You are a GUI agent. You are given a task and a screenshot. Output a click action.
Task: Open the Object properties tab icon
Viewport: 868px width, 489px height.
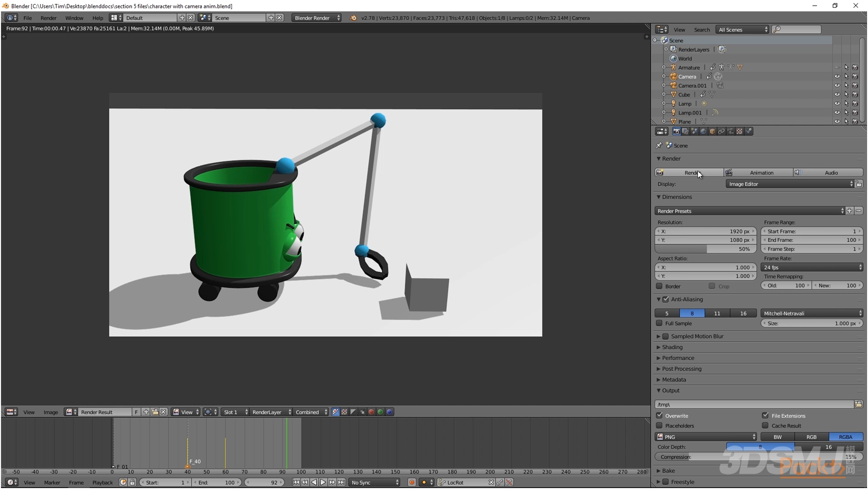712,131
